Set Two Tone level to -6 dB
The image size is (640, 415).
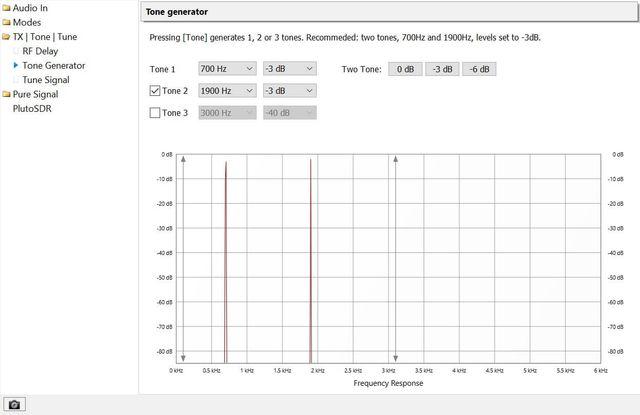[x=479, y=69]
